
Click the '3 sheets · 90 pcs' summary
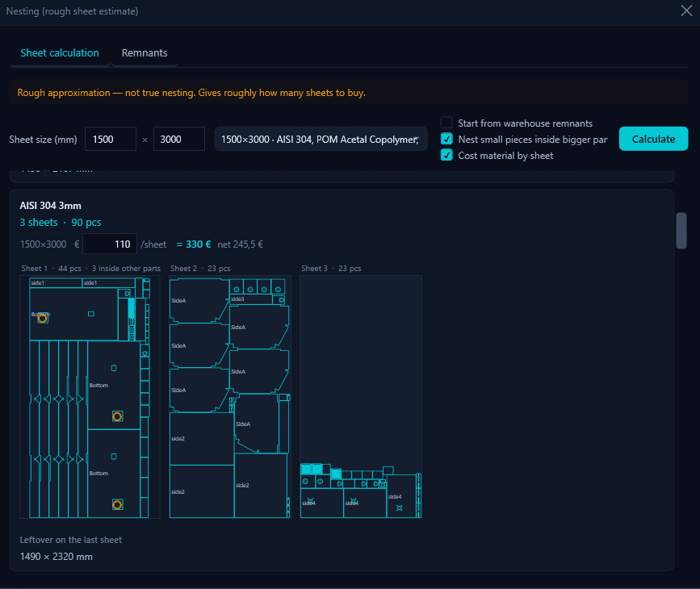click(61, 222)
